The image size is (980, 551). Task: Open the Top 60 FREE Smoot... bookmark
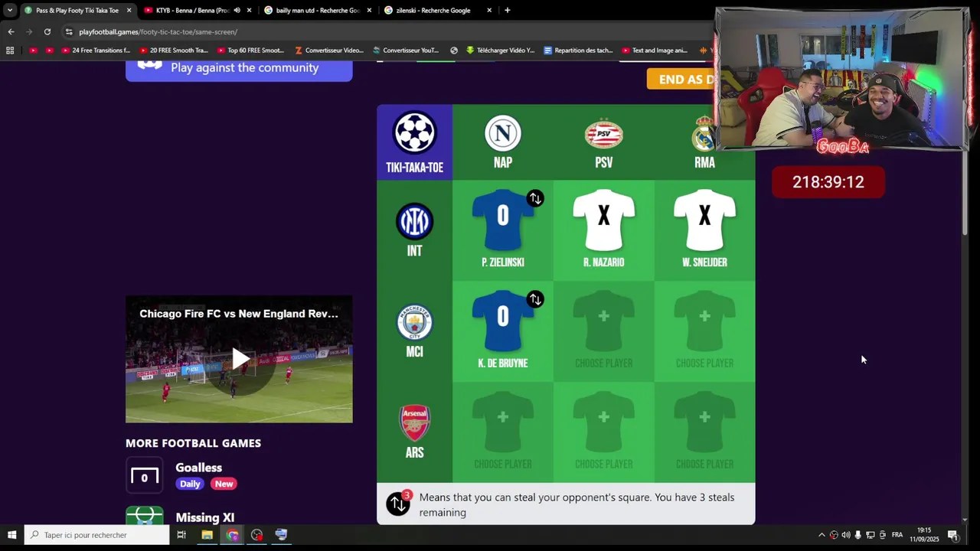[x=250, y=51]
